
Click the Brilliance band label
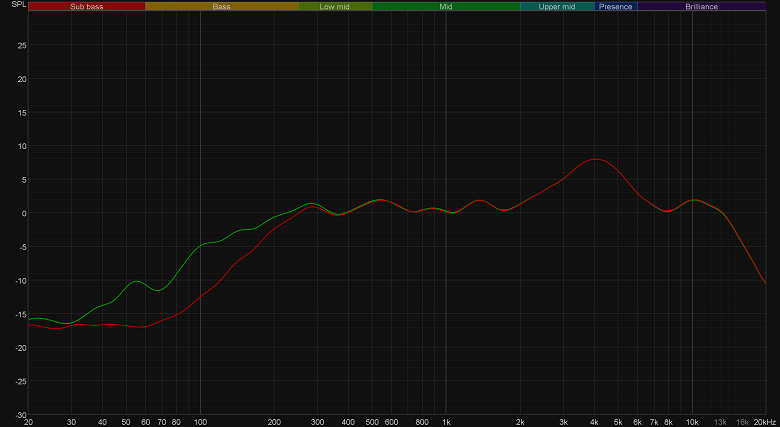(x=701, y=7)
